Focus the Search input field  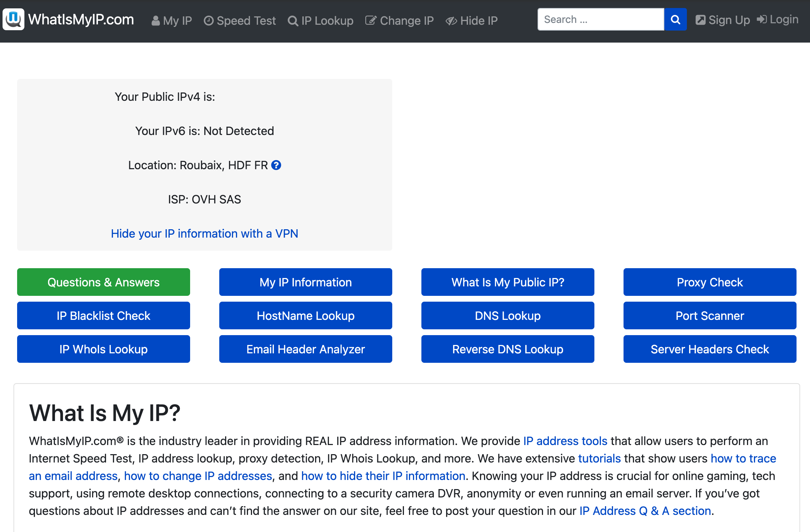(601, 19)
